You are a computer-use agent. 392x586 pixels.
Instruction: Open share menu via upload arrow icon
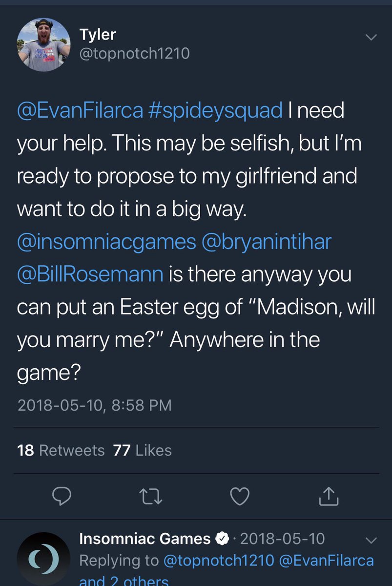pos(329,496)
